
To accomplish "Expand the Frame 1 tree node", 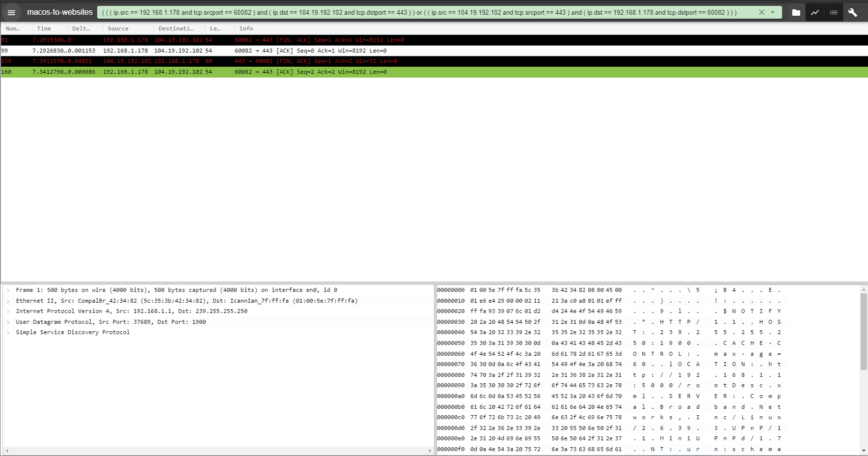I will point(8,290).
